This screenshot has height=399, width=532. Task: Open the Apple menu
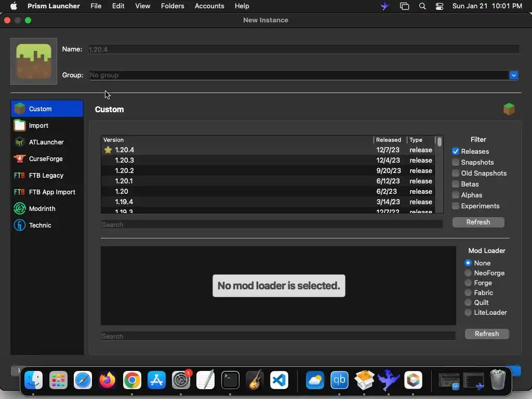coord(13,6)
